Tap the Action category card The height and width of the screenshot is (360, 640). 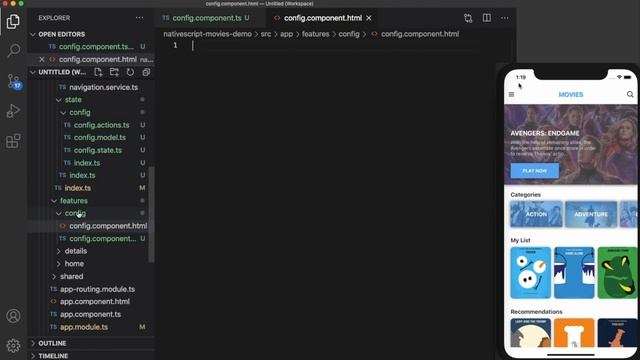click(536, 214)
